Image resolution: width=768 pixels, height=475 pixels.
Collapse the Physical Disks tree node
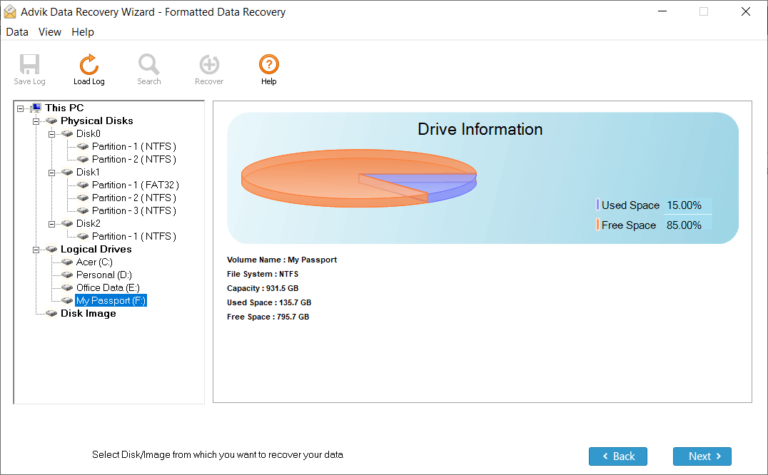[x=37, y=121]
